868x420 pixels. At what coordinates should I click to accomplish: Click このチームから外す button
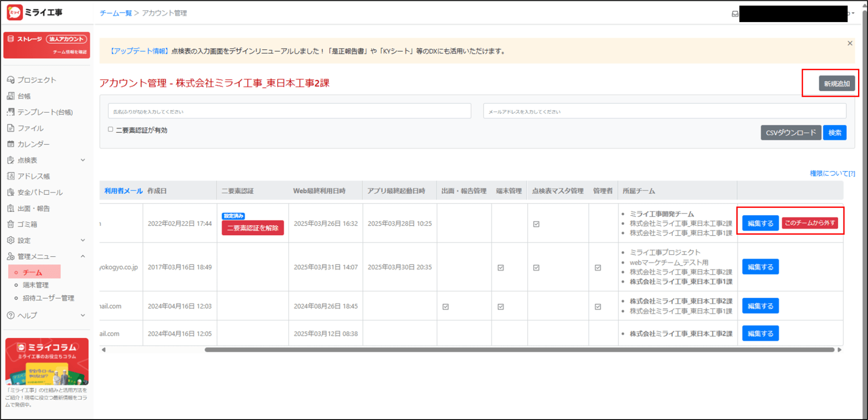point(810,223)
